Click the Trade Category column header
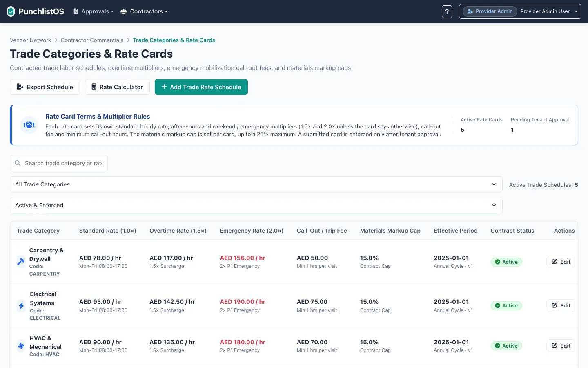 tap(38, 231)
